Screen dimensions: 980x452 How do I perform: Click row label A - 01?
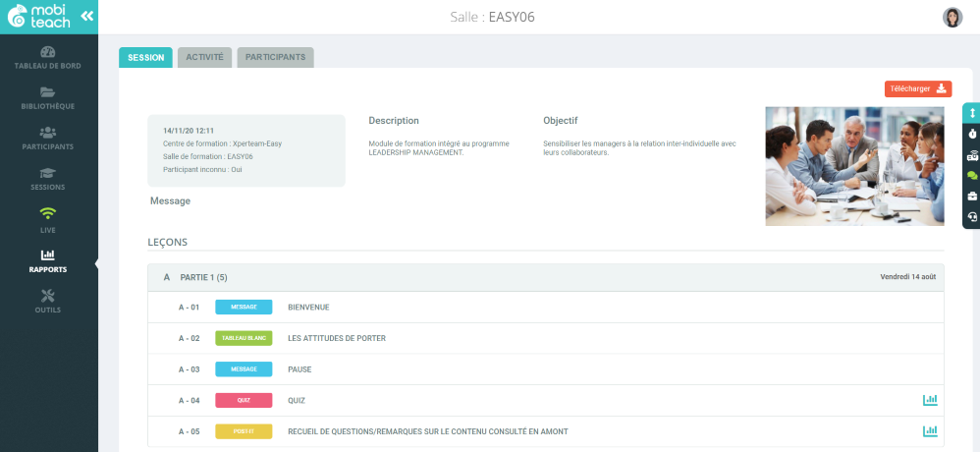[x=189, y=308]
